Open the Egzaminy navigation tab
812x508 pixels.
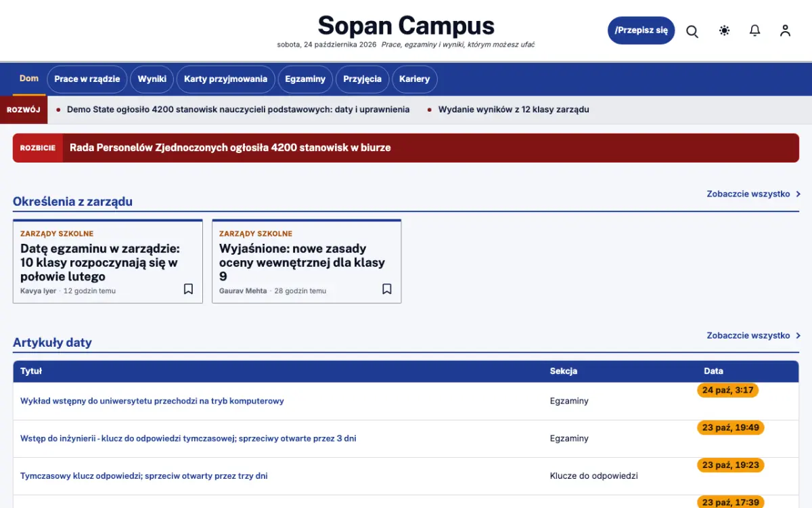(305, 79)
